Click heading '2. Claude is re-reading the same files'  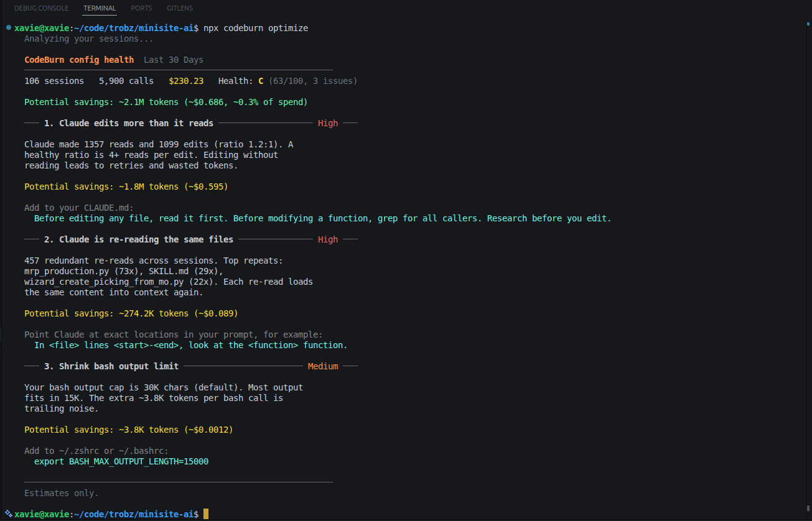tap(139, 239)
